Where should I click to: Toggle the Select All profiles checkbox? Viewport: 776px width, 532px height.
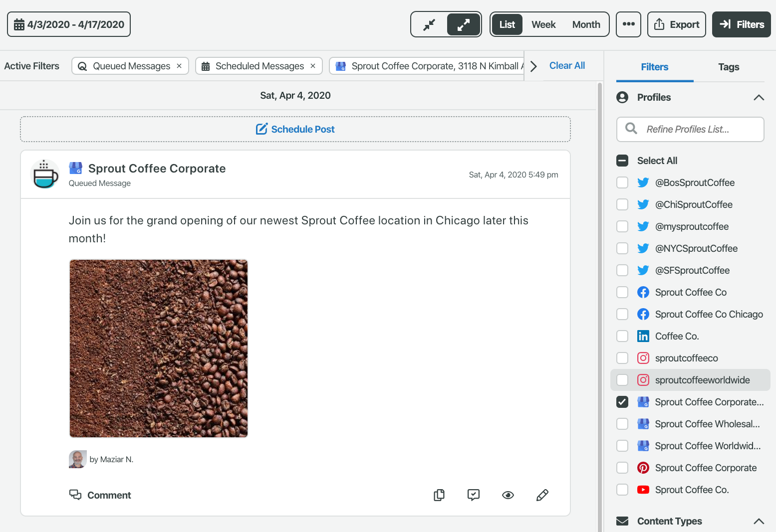(x=622, y=161)
